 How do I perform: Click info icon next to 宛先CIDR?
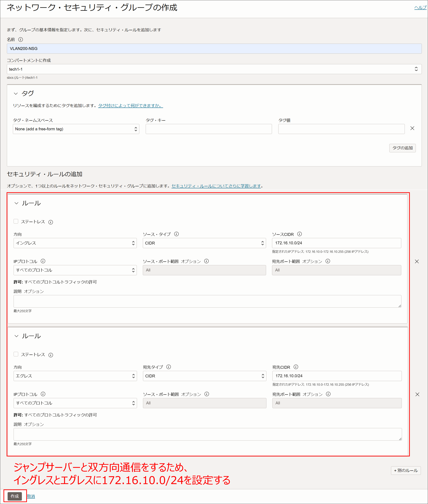click(296, 367)
